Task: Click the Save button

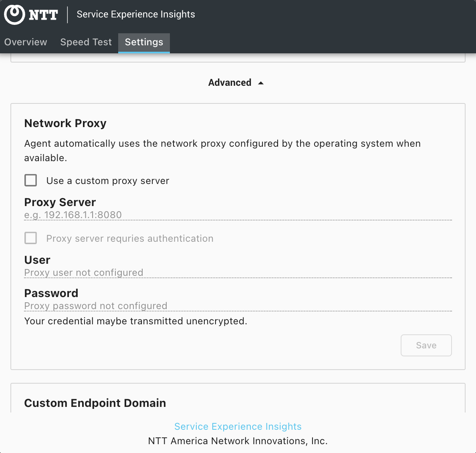Action: click(426, 346)
